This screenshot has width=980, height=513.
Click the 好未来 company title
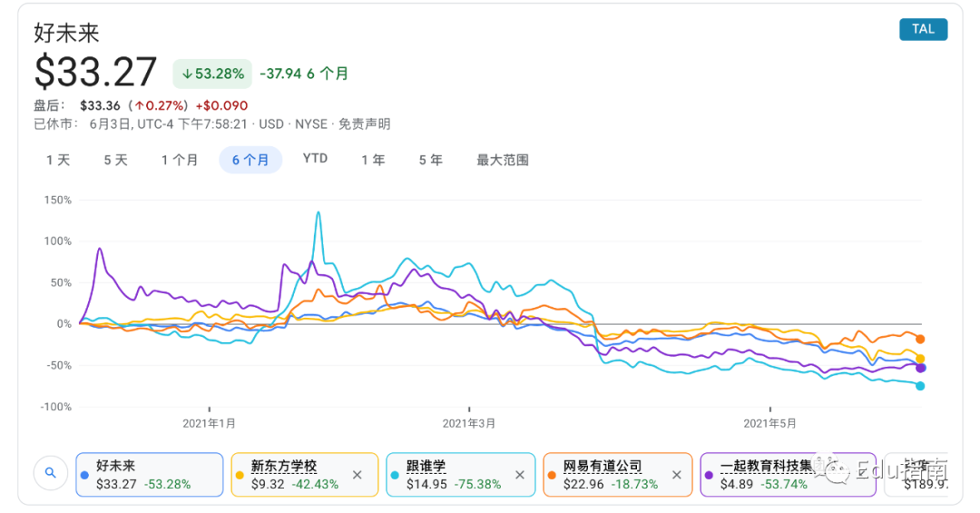coord(66,34)
